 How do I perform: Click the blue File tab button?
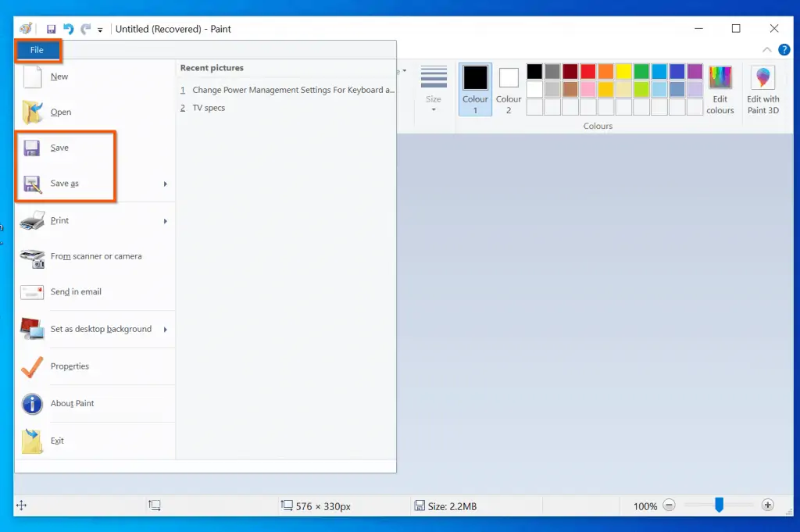[x=37, y=50]
